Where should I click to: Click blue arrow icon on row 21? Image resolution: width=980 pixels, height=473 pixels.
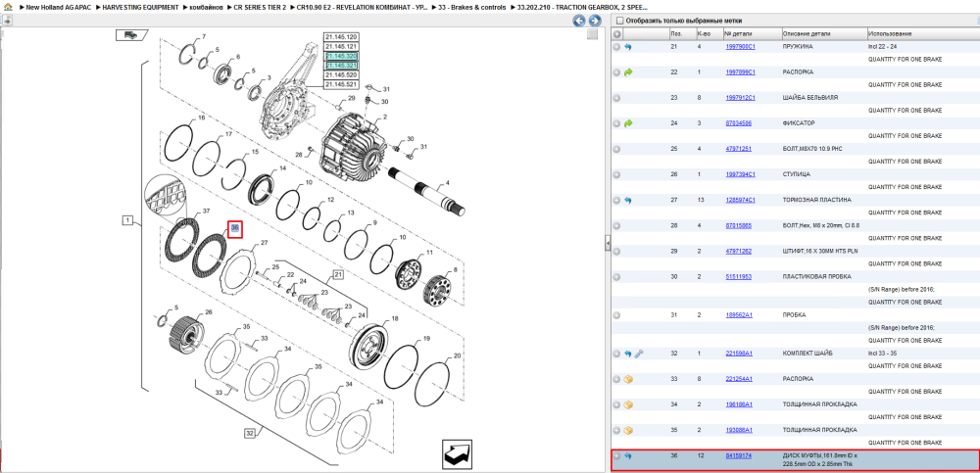pos(628,47)
